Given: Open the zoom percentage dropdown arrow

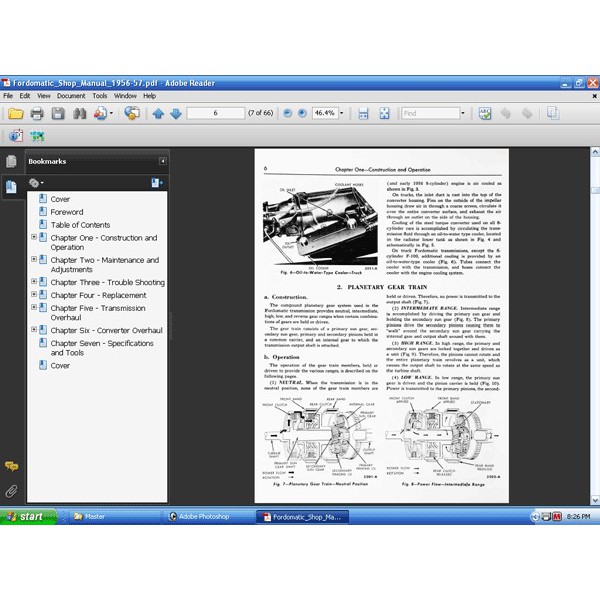Looking at the screenshot, I should [342, 113].
